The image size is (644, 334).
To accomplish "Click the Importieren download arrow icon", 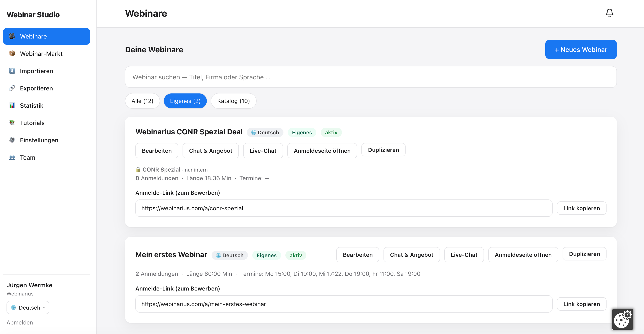I will (x=12, y=71).
